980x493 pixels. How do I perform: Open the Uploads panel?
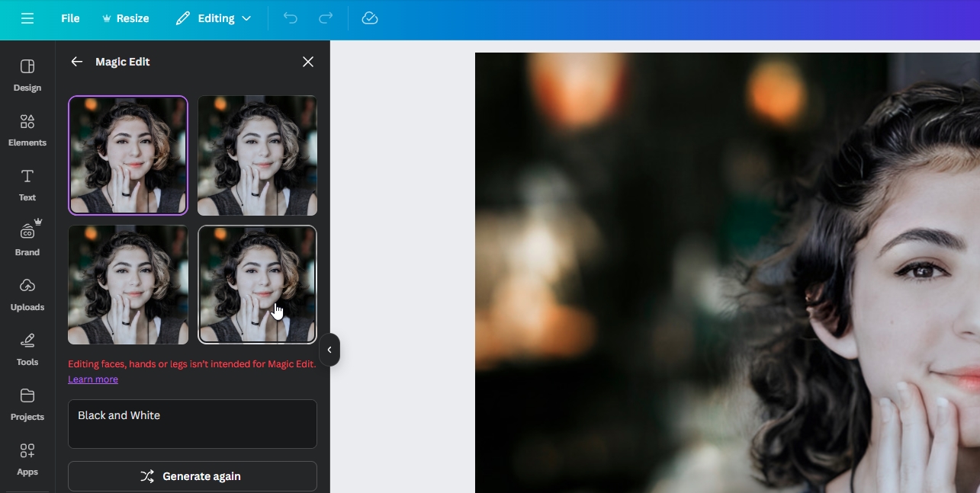point(27,294)
